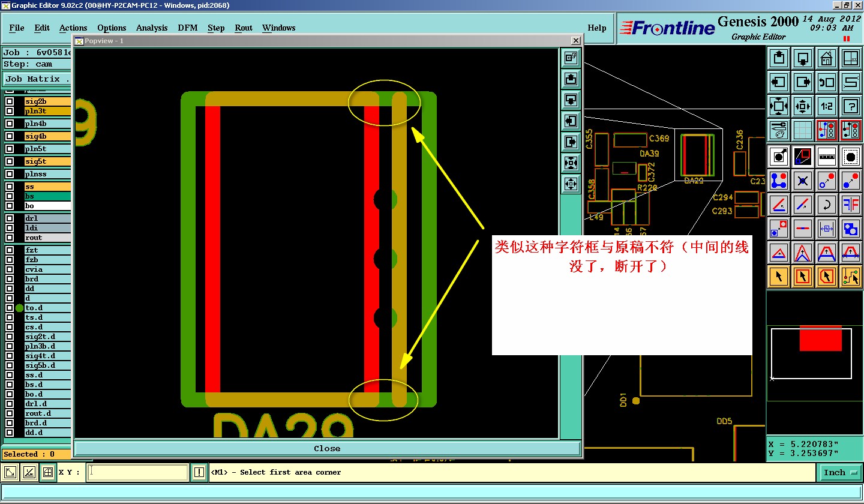Image resolution: width=864 pixels, height=504 pixels.
Task: Click the pan down view icon
Action: pos(803,58)
